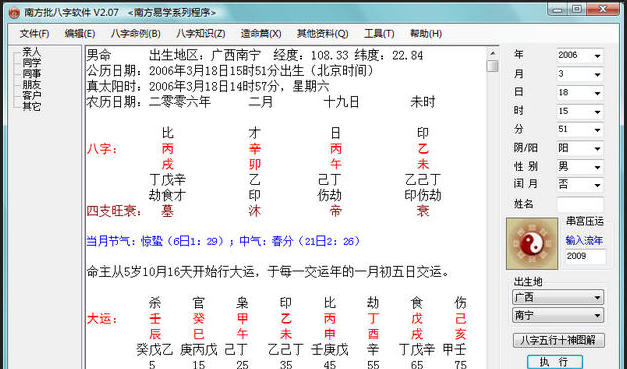Click the 当月节气 blue line
627x369 pixels.
coord(224,241)
